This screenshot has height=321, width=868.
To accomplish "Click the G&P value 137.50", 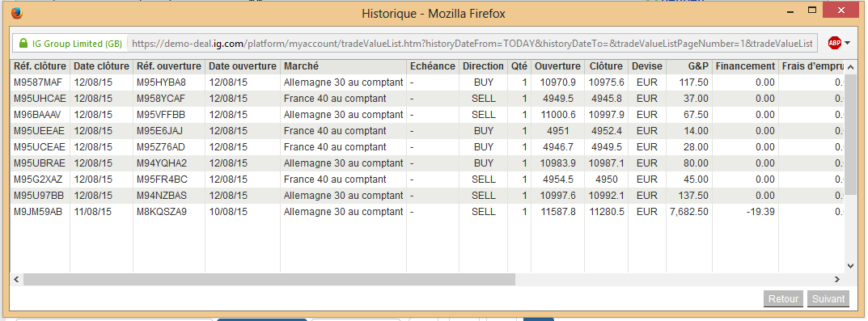I will pyautogui.click(x=694, y=196).
